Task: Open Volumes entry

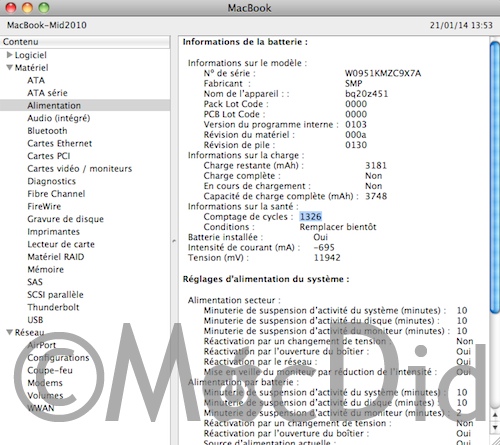Action: (45, 396)
